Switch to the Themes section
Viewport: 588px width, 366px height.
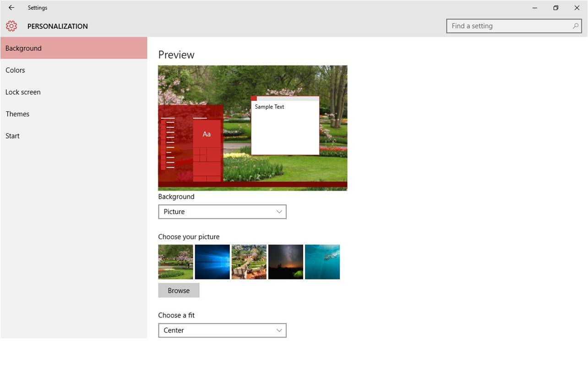[17, 114]
